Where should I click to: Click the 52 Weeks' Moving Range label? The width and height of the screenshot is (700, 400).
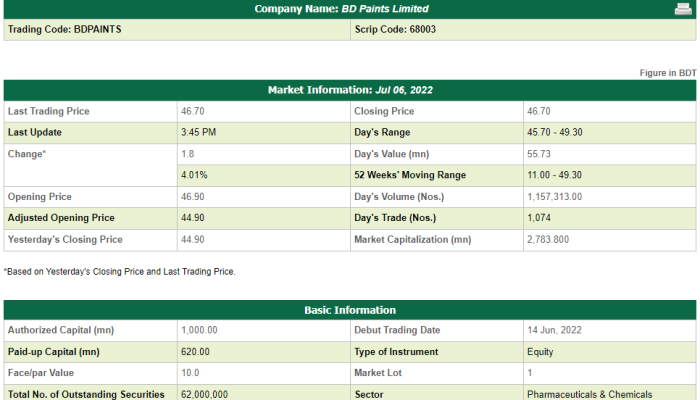coord(410,175)
